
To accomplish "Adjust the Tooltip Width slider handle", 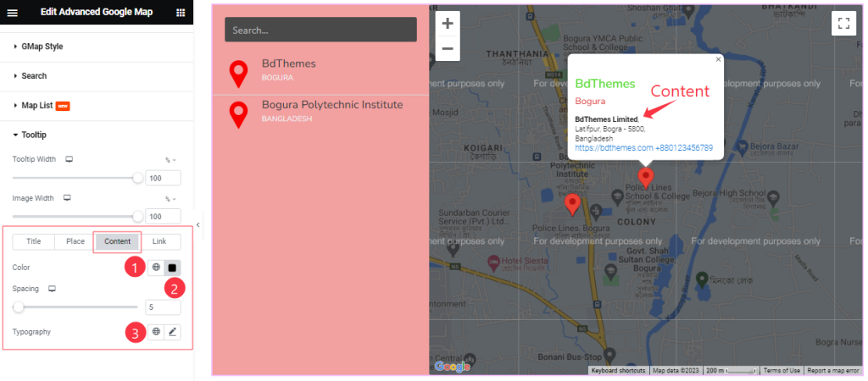I will pos(138,178).
